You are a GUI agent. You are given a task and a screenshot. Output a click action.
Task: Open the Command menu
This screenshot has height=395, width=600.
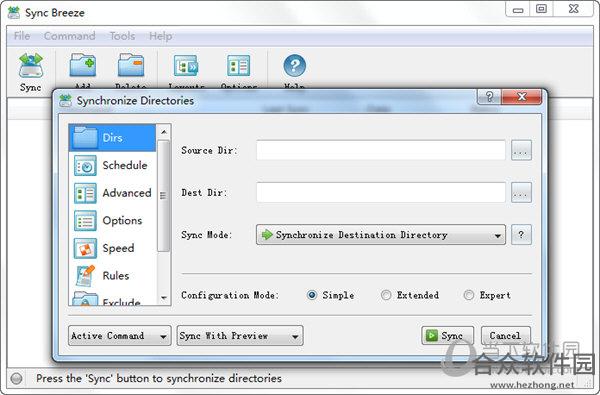[x=70, y=36]
